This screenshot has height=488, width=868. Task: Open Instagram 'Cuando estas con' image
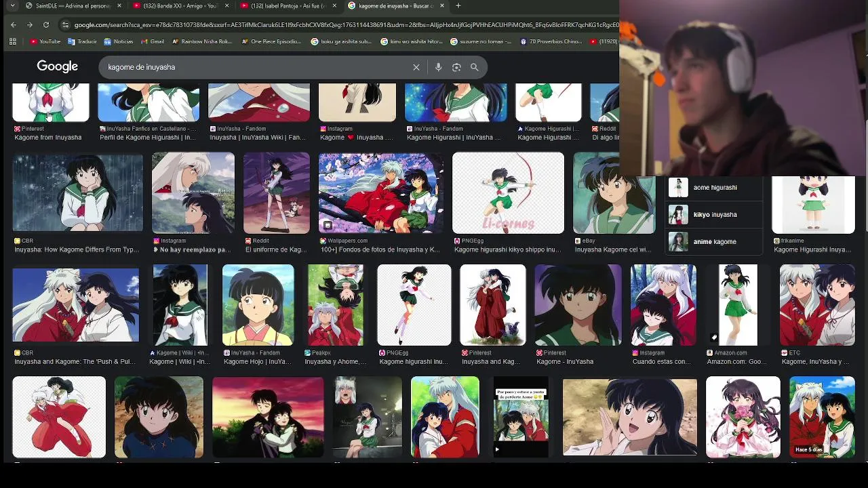(x=664, y=305)
